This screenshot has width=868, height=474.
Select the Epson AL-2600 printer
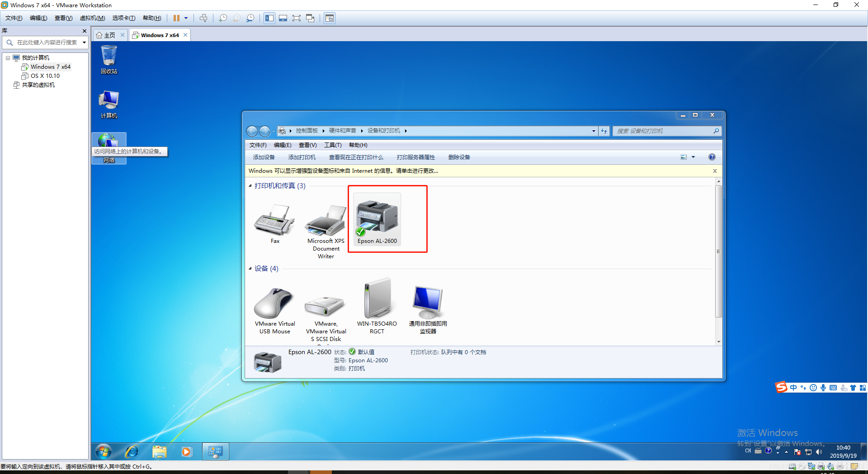click(377, 219)
